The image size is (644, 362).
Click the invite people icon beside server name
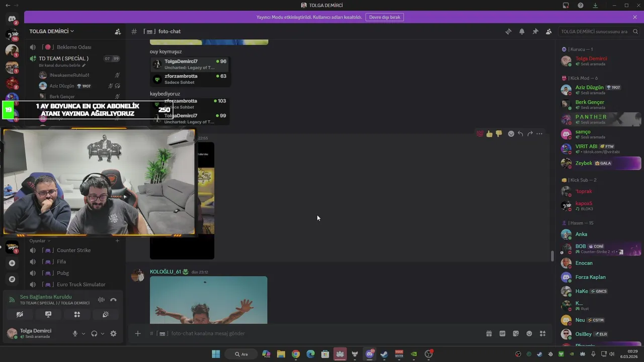(x=118, y=31)
